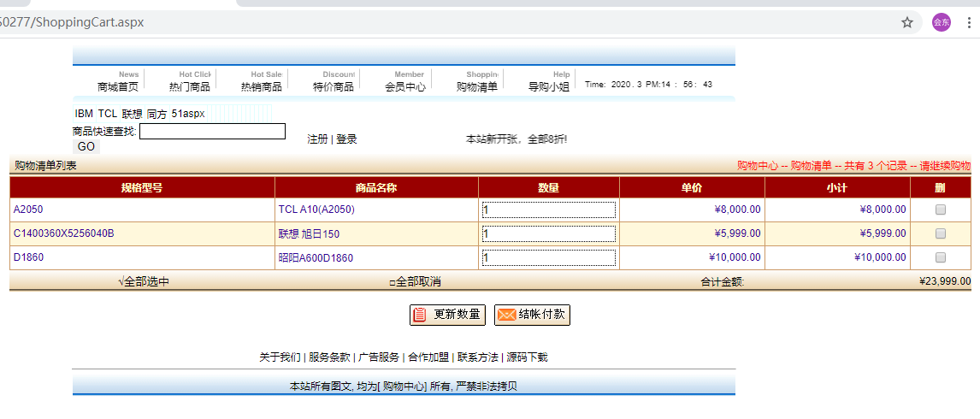The image size is (980, 419).
Task: Open the 登录 login link
Action: point(346,139)
